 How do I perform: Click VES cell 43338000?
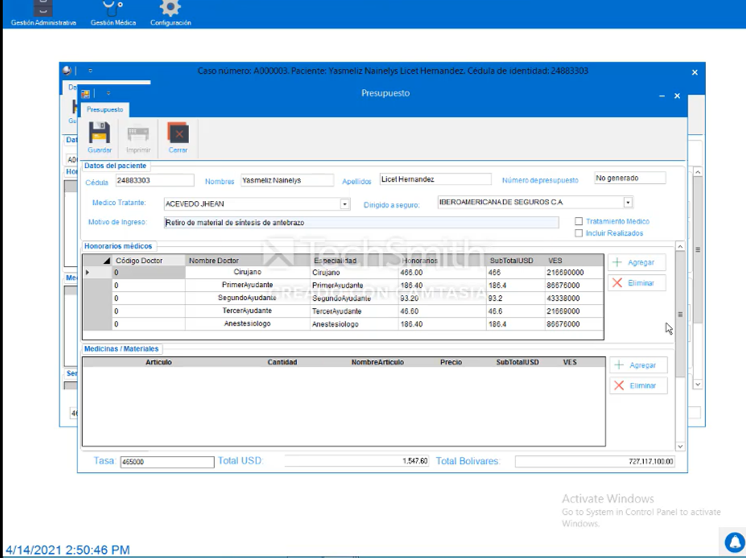[574, 298]
